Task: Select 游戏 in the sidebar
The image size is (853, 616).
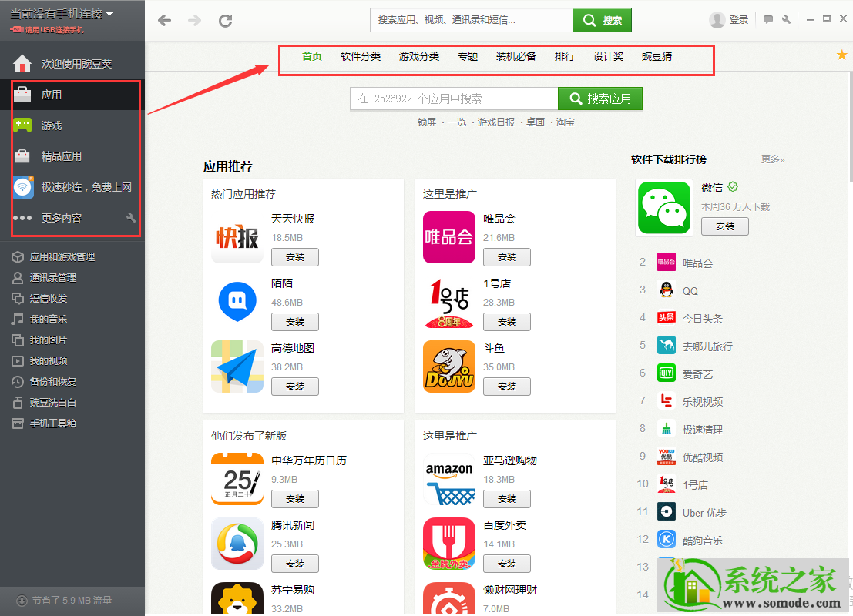Action: tap(72, 126)
